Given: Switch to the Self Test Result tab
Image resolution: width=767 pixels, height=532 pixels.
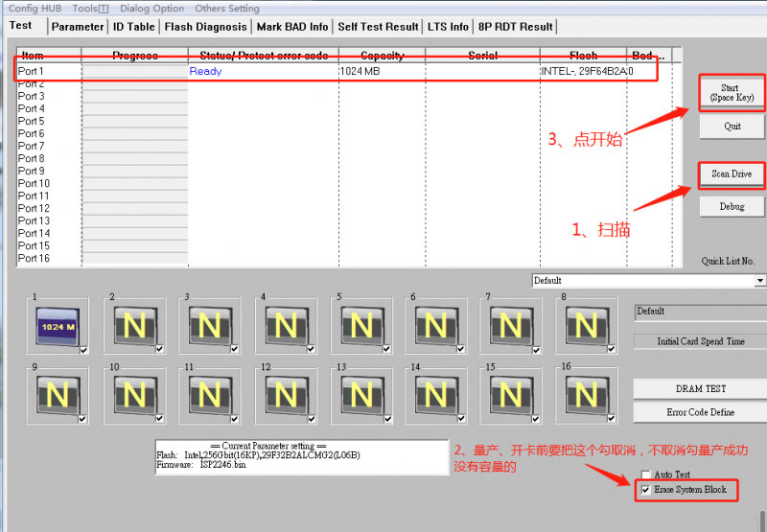Looking at the screenshot, I should [378, 27].
